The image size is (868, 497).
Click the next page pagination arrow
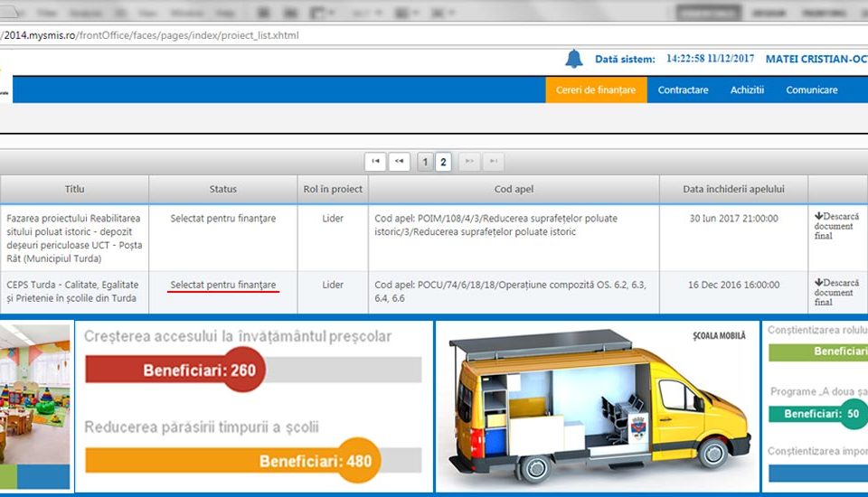pos(469,162)
